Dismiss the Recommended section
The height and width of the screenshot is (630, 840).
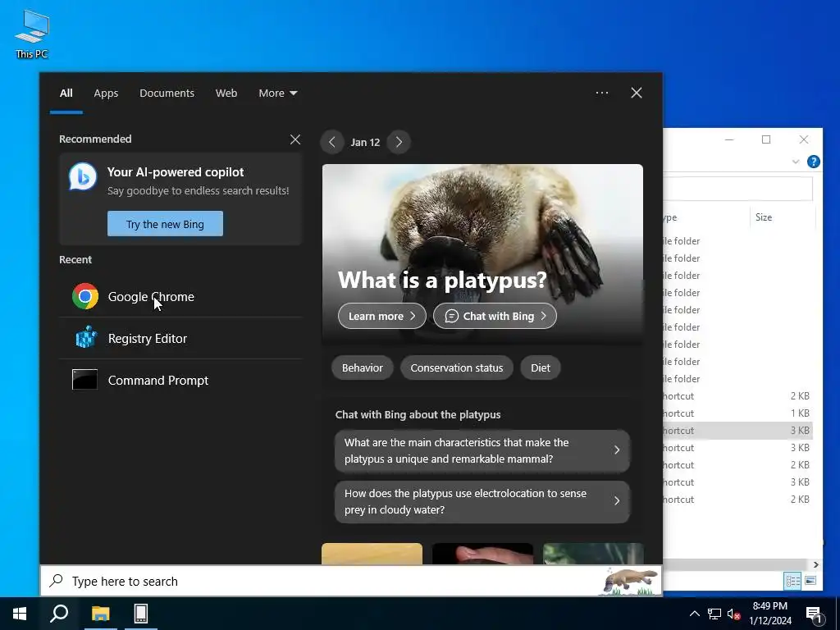pyautogui.click(x=295, y=139)
